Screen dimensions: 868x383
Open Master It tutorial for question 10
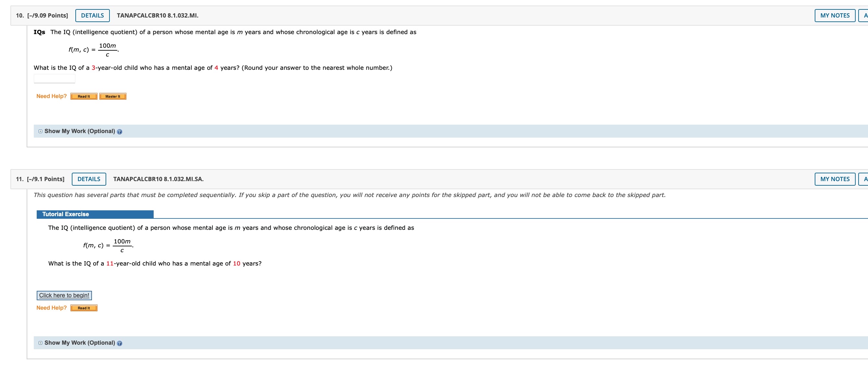(112, 96)
